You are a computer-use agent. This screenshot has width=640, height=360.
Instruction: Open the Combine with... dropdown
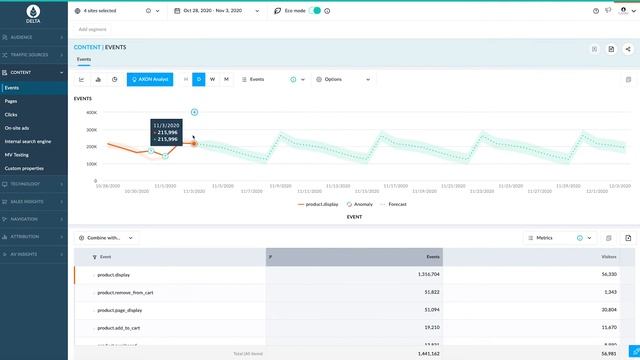106,238
